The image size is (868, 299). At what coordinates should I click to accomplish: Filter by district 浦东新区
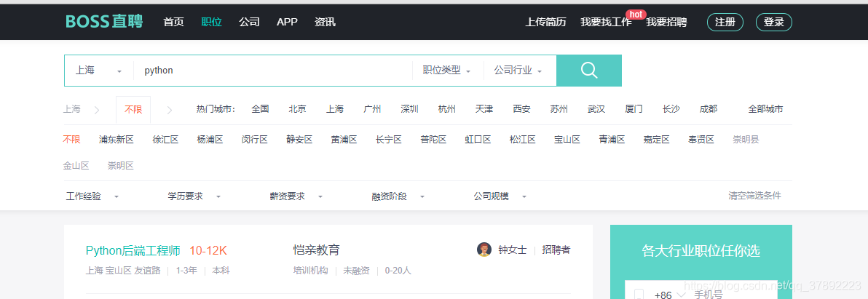[117, 139]
